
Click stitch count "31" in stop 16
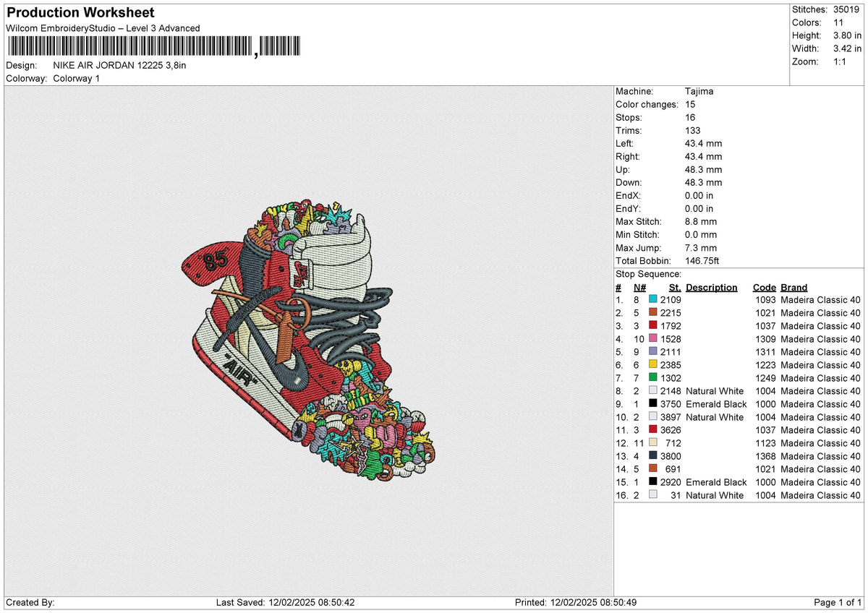pyautogui.click(x=676, y=495)
